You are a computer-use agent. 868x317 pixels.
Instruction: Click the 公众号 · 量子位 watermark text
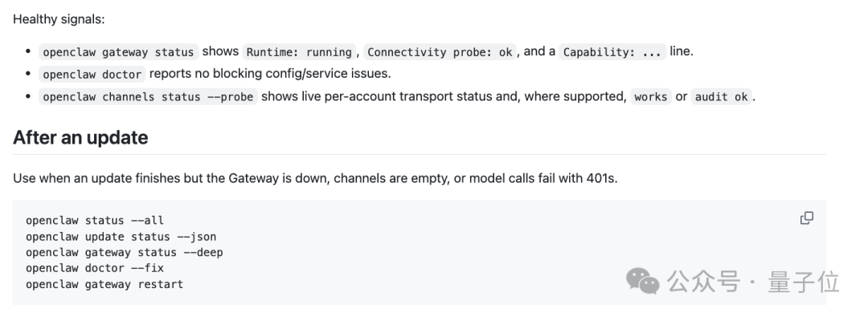(x=753, y=282)
